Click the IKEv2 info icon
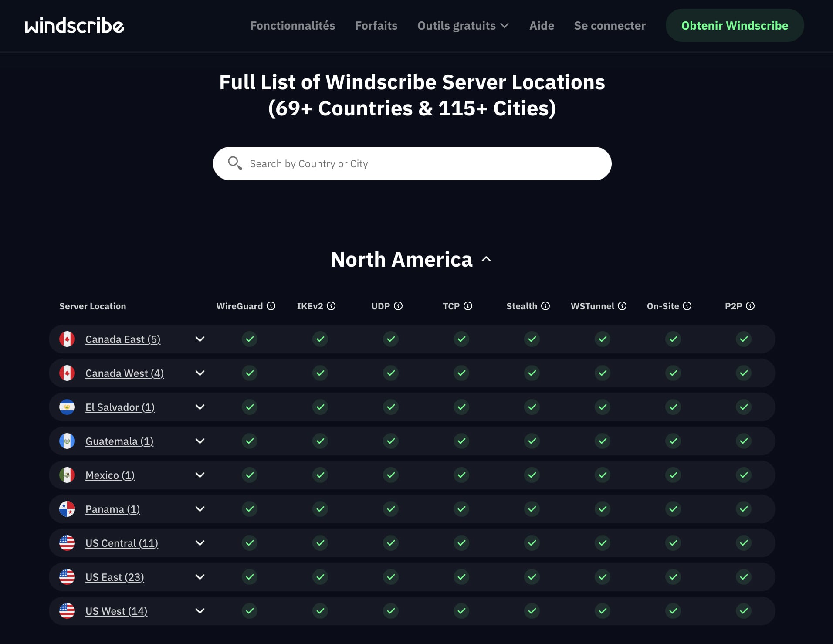 pyautogui.click(x=332, y=306)
